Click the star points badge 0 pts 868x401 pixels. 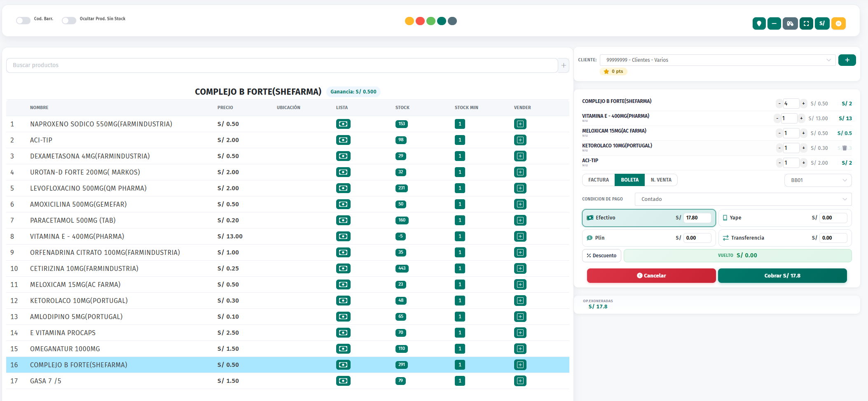tap(613, 72)
